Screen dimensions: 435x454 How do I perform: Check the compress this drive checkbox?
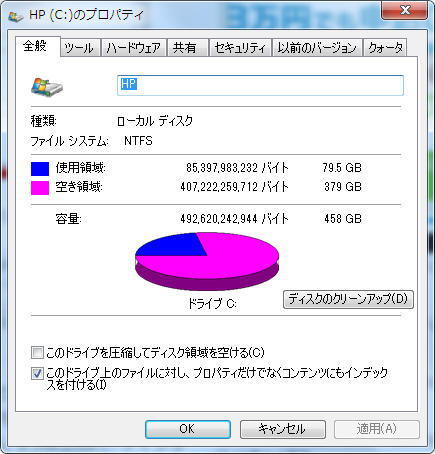point(37,352)
